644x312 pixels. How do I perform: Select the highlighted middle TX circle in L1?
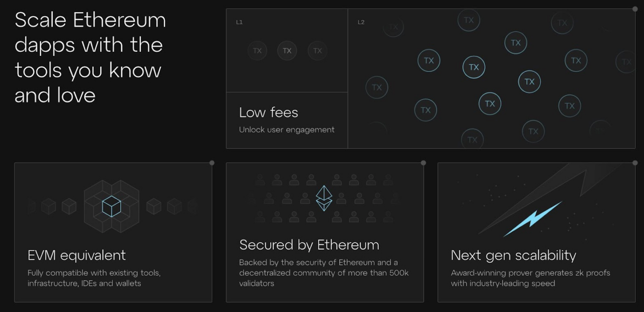click(x=287, y=51)
